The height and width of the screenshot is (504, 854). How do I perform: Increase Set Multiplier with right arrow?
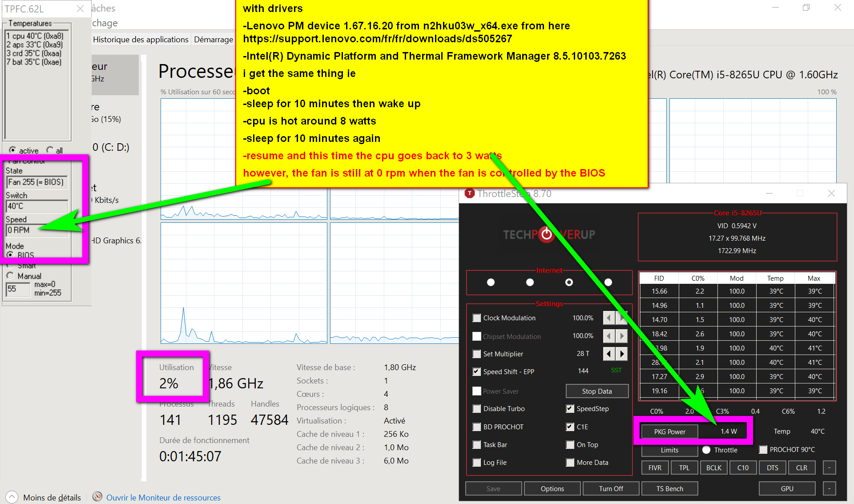(x=622, y=354)
